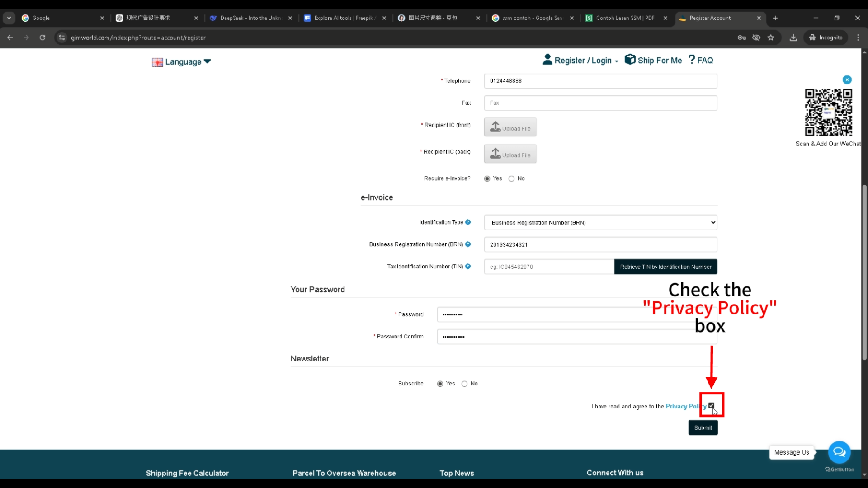The image size is (868, 488).
Task: Click the Register / Login person icon
Action: coord(547,59)
